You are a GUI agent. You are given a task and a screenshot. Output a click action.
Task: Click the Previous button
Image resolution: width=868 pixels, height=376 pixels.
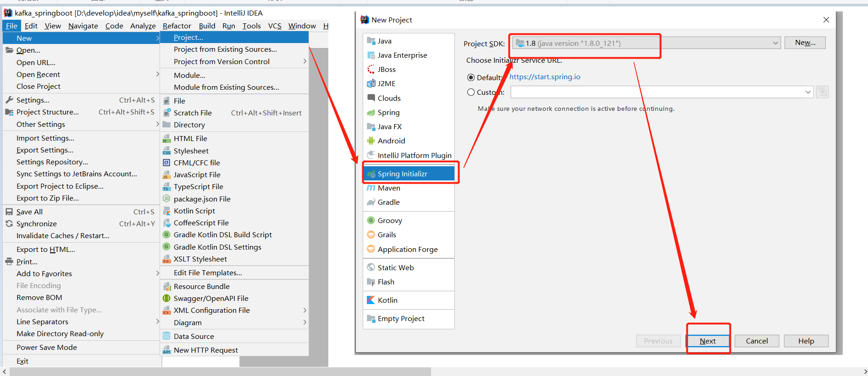(658, 341)
